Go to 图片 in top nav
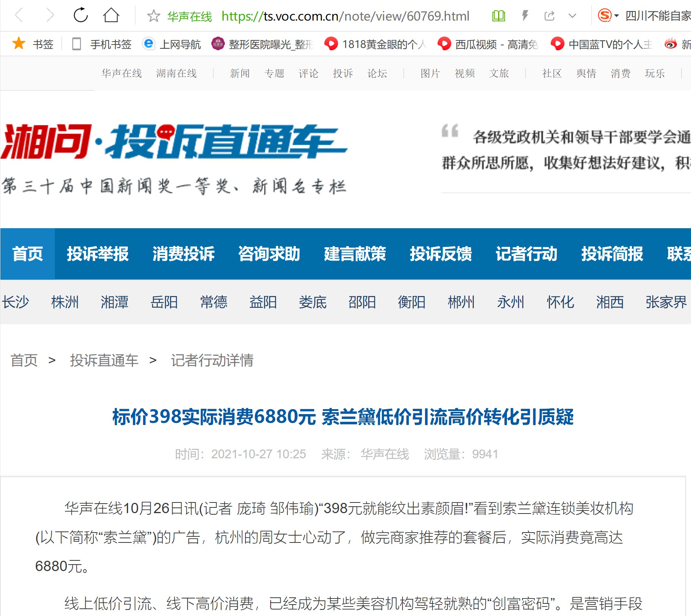This screenshot has width=691, height=616. tap(430, 73)
